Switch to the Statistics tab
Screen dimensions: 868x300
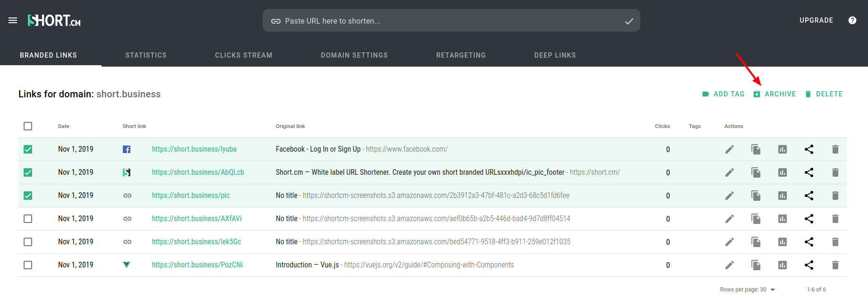tap(146, 55)
